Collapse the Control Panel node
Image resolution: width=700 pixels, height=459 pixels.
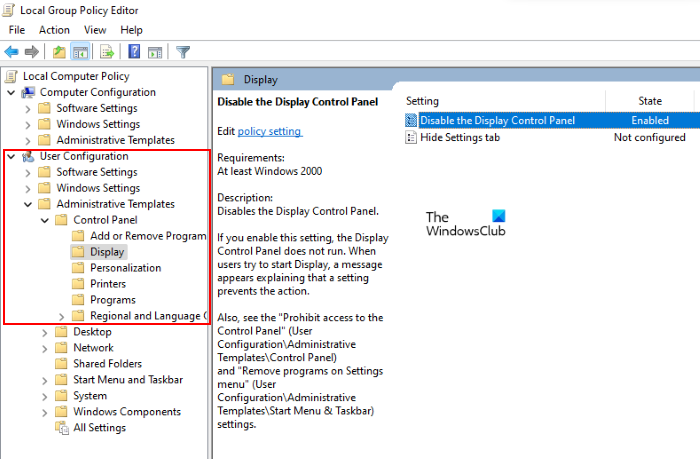coord(45,221)
